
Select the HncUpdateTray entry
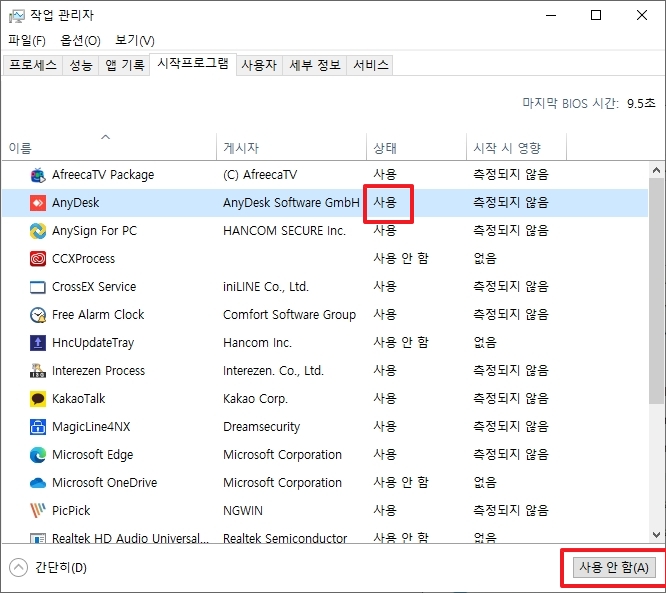tap(93, 343)
